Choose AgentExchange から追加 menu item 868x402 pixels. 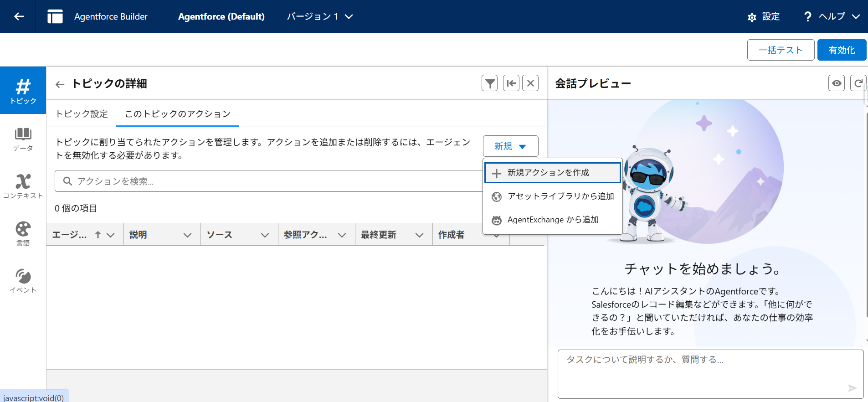click(552, 220)
